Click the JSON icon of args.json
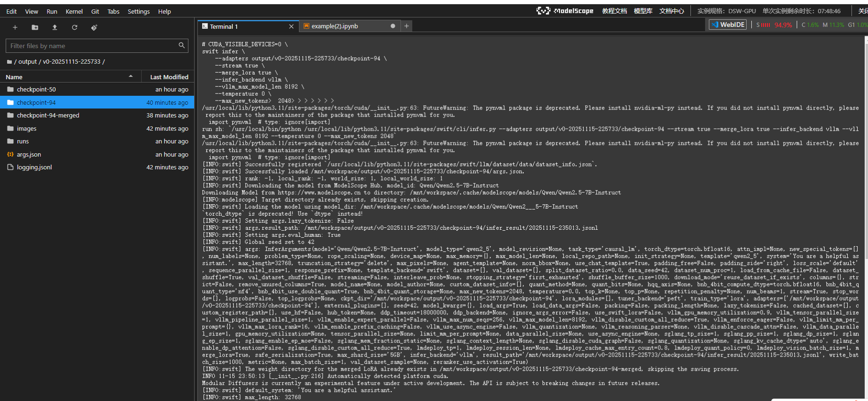868x401 pixels. [x=10, y=154]
